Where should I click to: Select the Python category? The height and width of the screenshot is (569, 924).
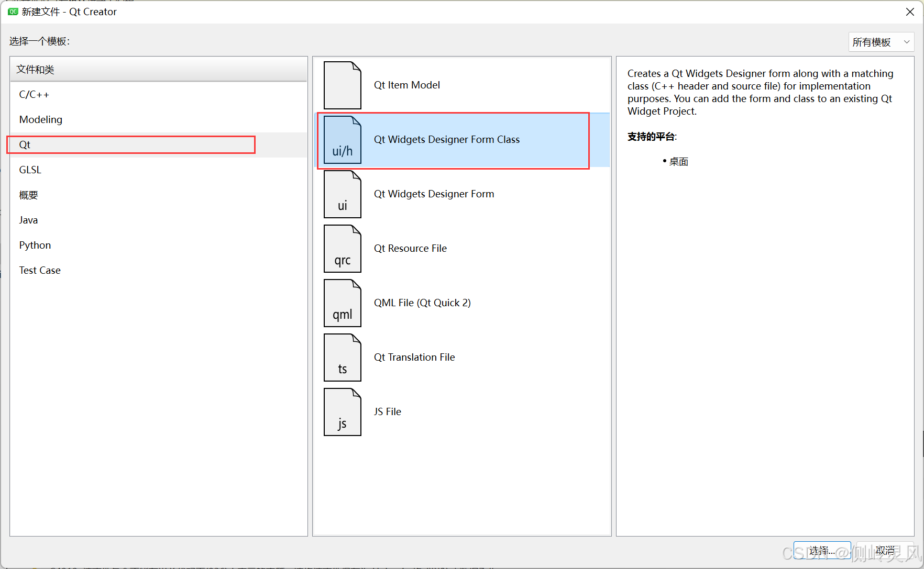pos(158,246)
